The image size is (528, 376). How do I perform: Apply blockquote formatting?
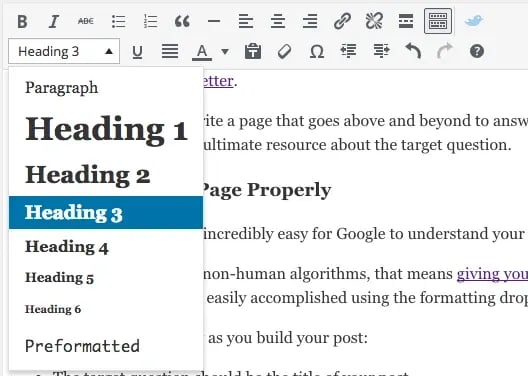[182, 22]
